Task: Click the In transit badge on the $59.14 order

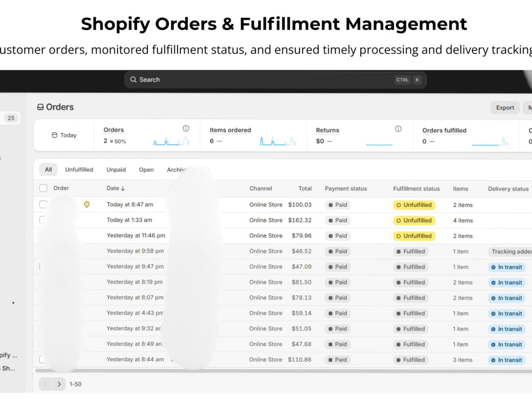Action: [x=506, y=313]
